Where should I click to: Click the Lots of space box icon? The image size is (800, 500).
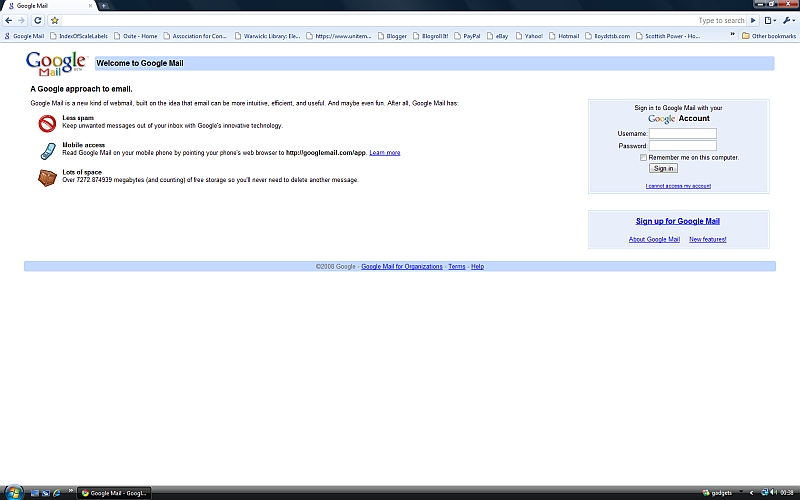(47, 178)
